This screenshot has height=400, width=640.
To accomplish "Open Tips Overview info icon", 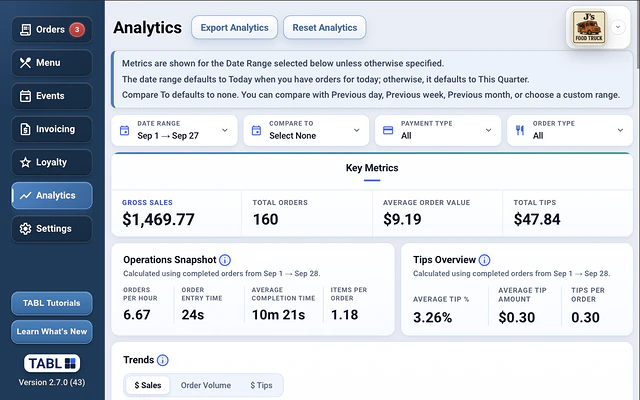I will [484, 260].
